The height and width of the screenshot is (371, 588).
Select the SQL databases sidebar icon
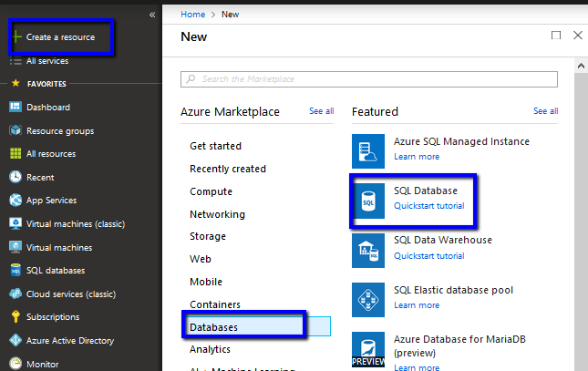[x=15, y=271]
